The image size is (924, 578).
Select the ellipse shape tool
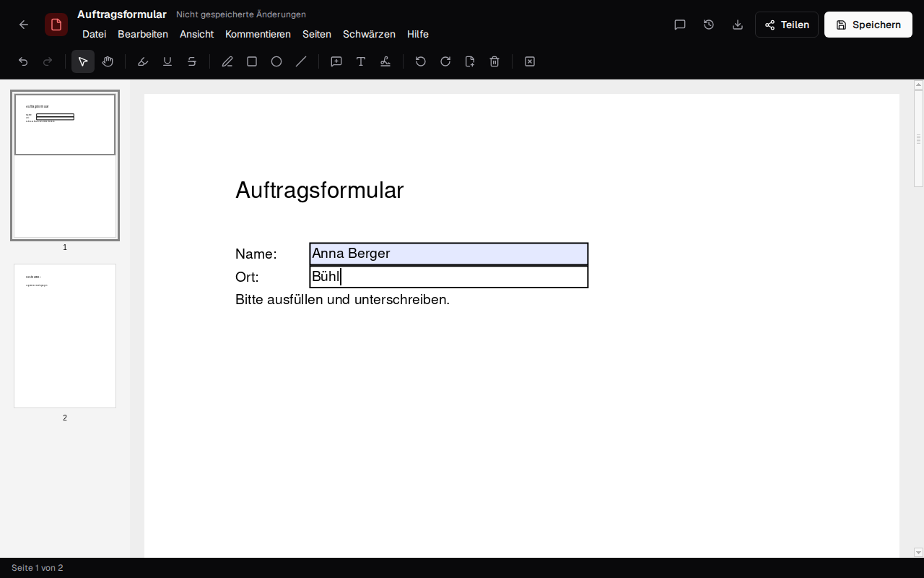[276, 61]
